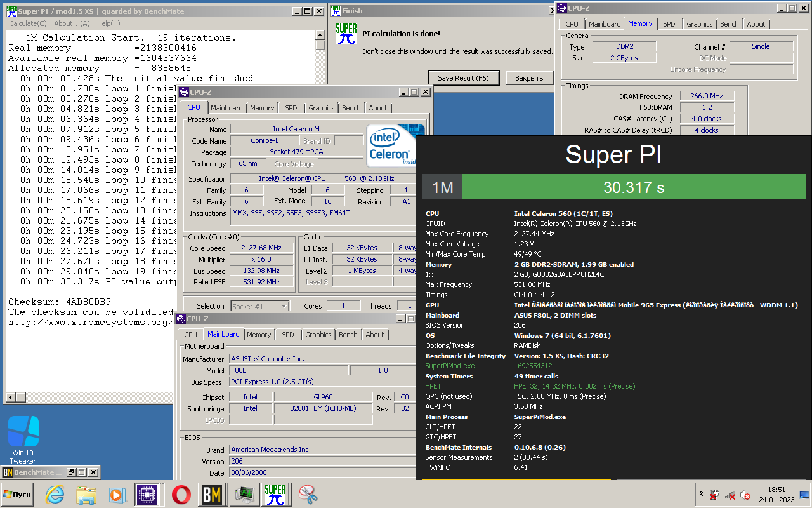812x508 pixels.
Task: Restore the minimized BenchMate window
Action: [72, 472]
